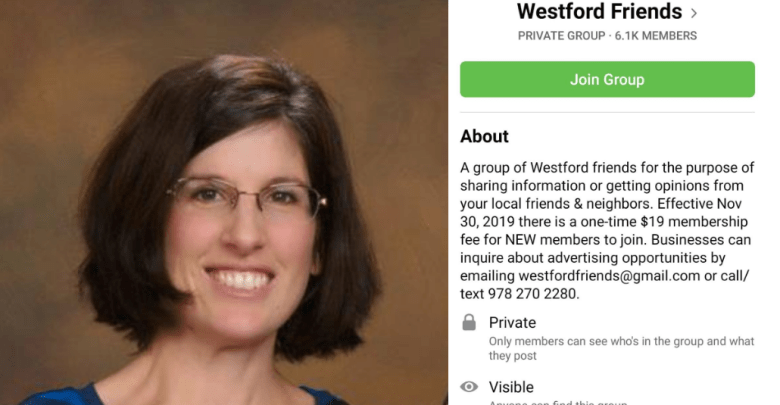Open the Westford Friends group title

point(599,11)
